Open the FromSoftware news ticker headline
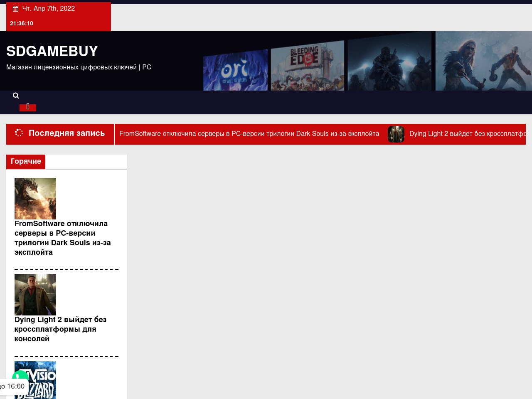 coord(249,134)
